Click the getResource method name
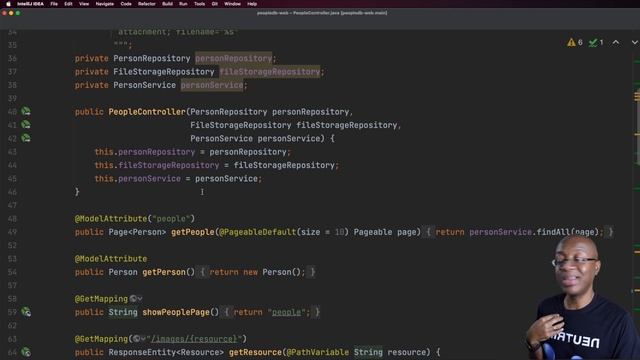The height and width of the screenshot is (360, 640). [x=255, y=352]
